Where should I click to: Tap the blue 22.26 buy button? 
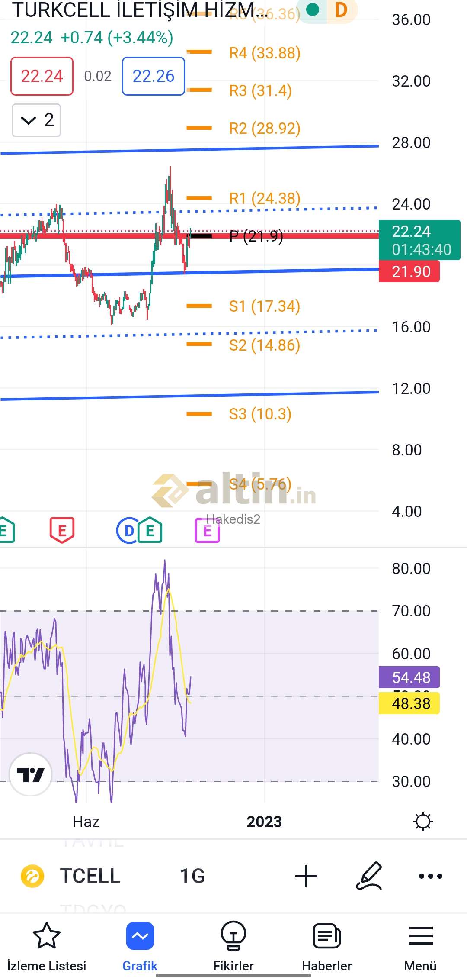(154, 76)
